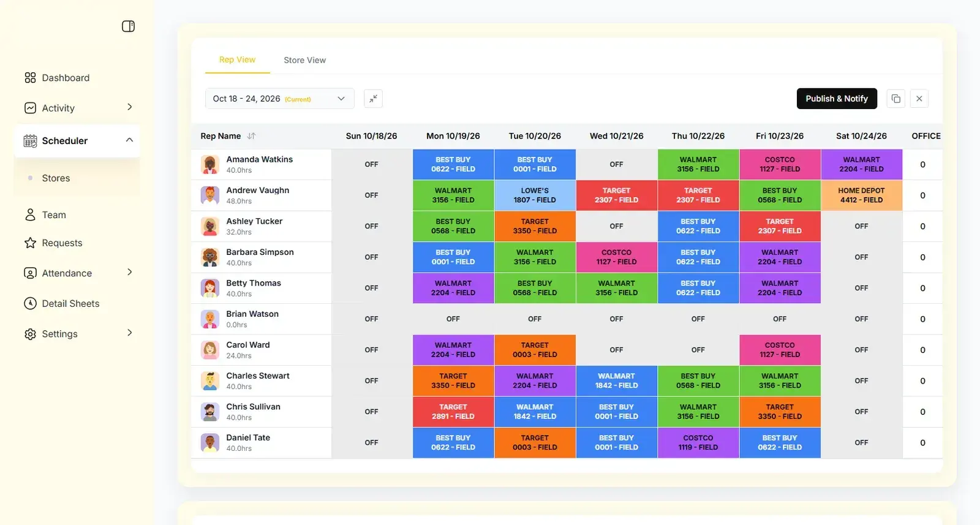Sort by Rep Name using sort icon
Screen dimensions: 980x525
click(x=251, y=136)
